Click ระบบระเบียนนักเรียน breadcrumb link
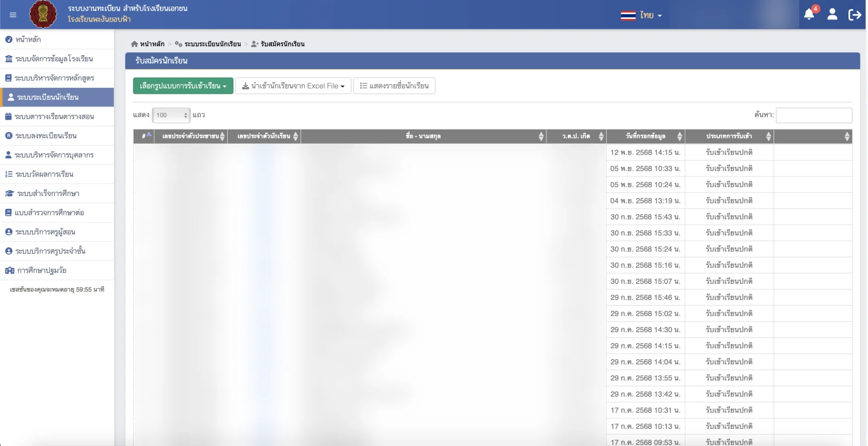 click(212, 44)
